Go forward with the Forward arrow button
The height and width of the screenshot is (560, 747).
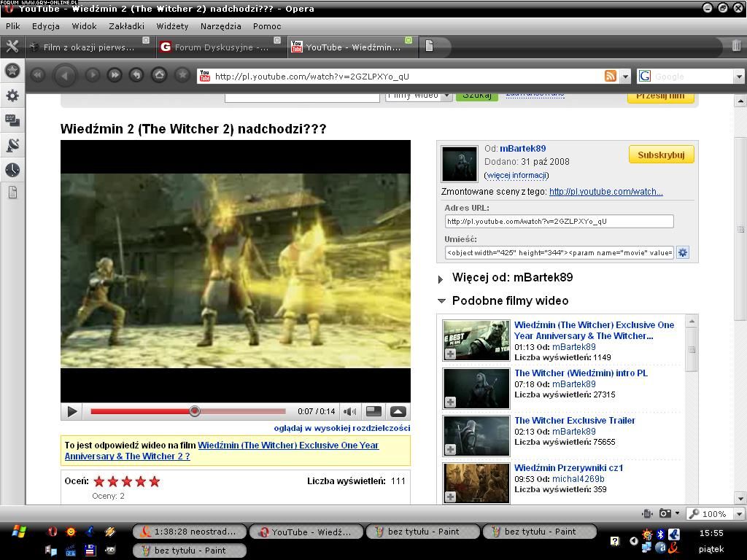coord(93,75)
